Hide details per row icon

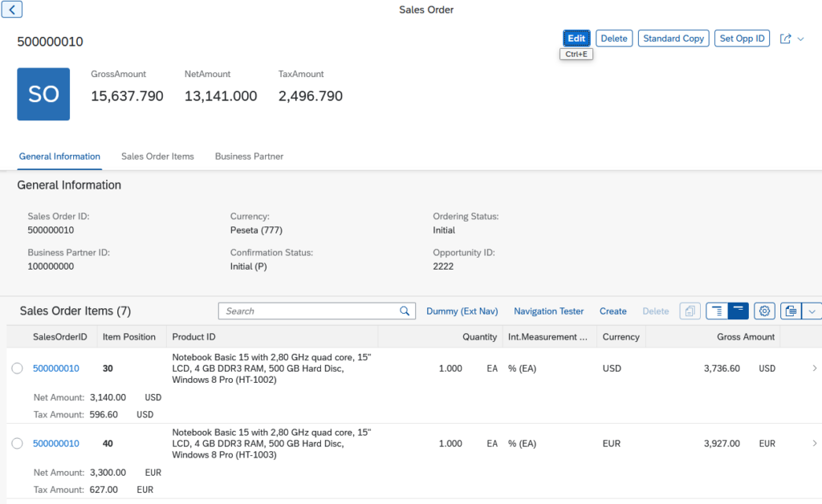point(738,311)
